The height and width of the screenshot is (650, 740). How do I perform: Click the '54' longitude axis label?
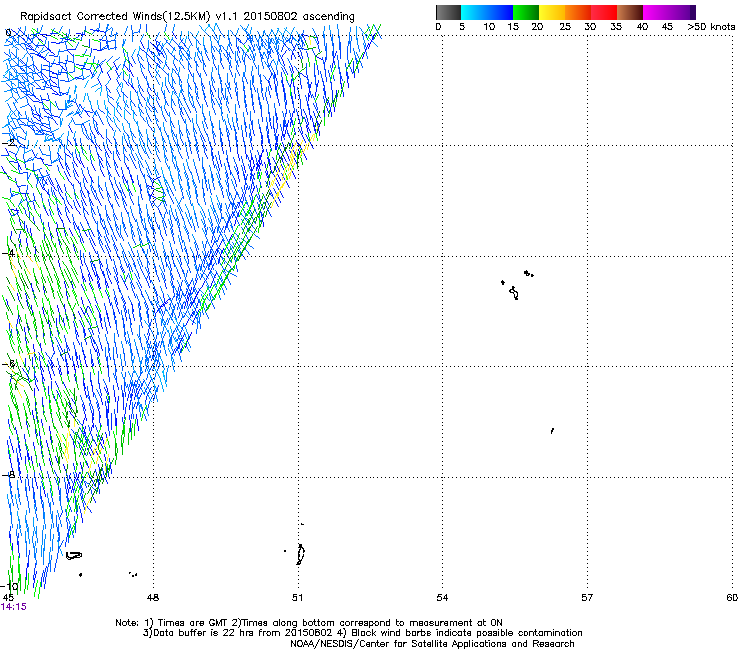[442, 598]
